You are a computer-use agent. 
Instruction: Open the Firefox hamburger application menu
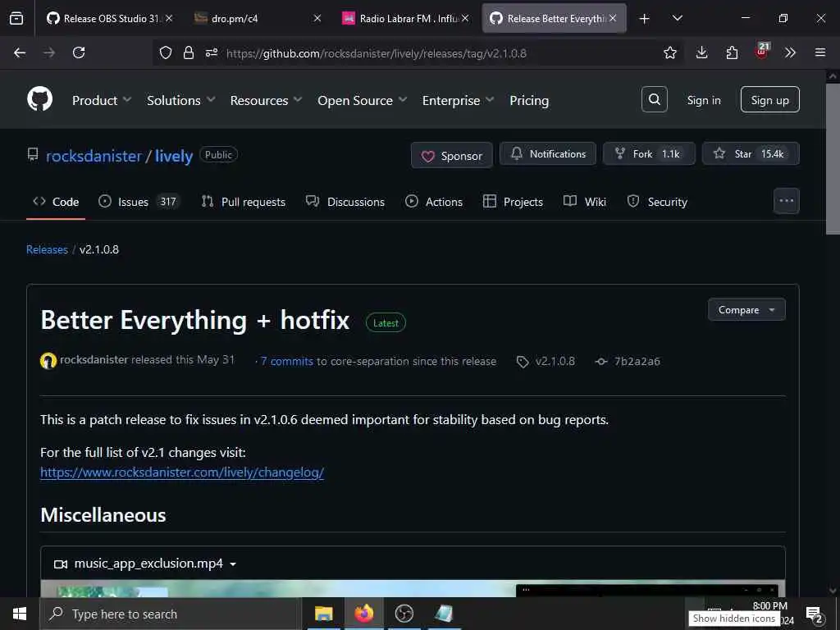[820, 52]
